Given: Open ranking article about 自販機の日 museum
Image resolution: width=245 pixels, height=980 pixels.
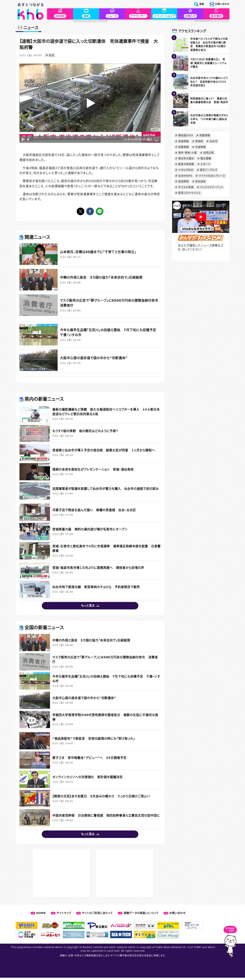Looking at the screenshot, I should point(201,63).
